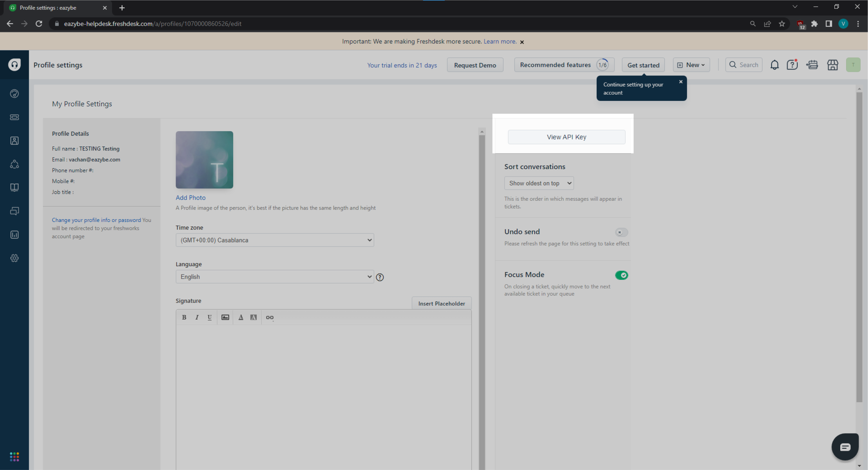Open the Language dropdown
The height and width of the screenshot is (470, 868).
275,277
